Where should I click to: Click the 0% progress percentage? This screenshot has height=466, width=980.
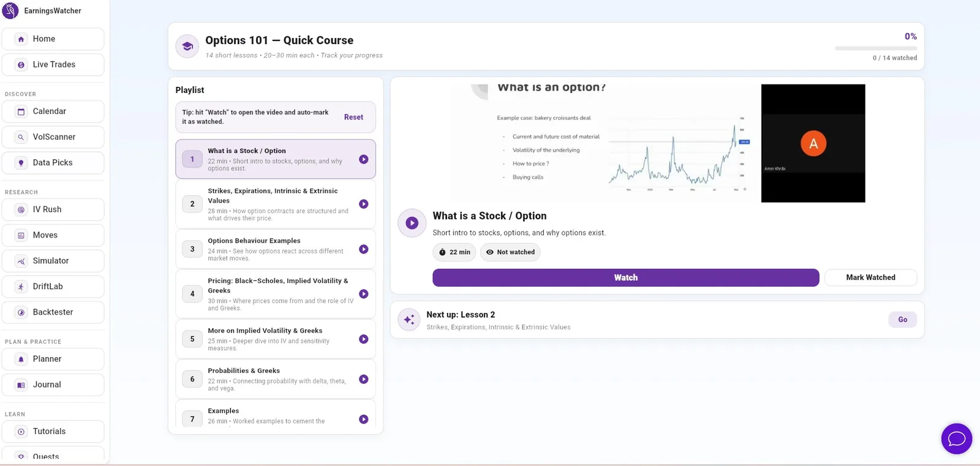click(x=911, y=37)
